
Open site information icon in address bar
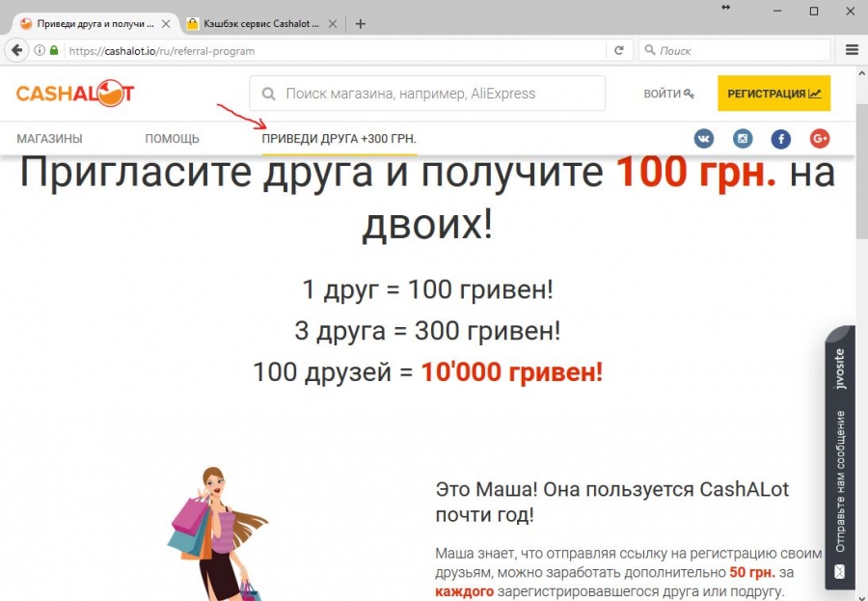pyautogui.click(x=40, y=50)
